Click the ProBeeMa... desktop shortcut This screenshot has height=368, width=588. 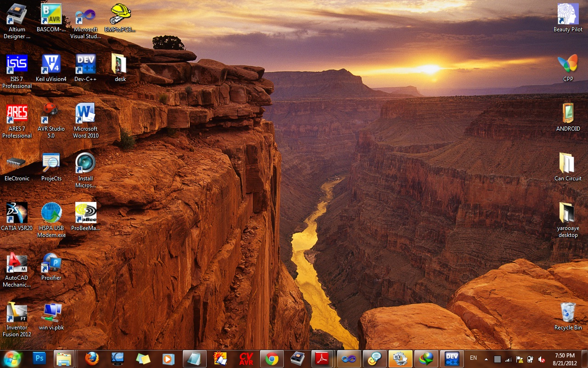pos(85,217)
